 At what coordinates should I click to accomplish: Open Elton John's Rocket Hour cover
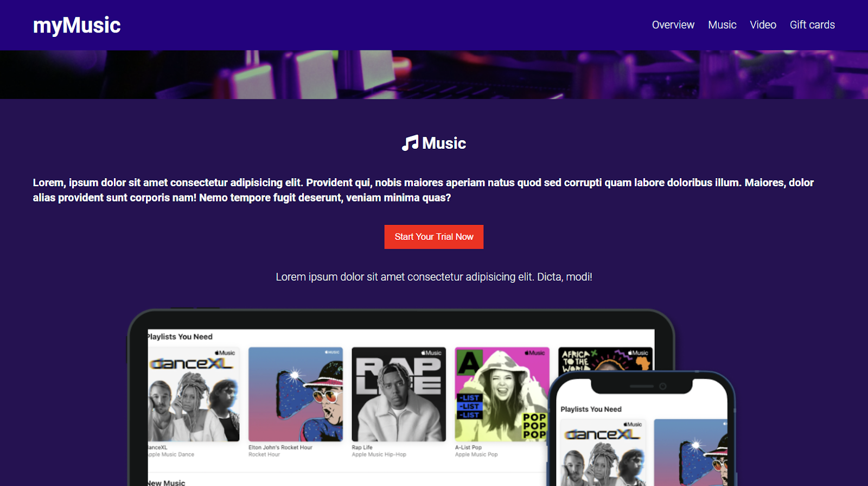(296, 394)
